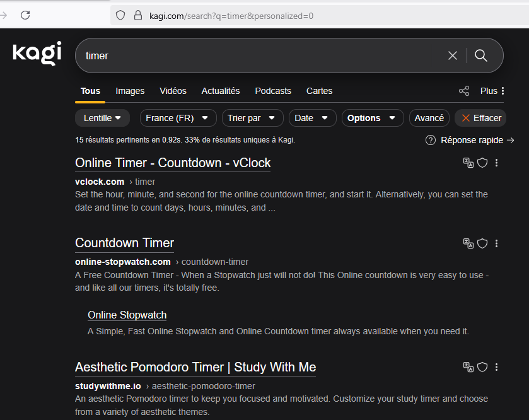This screenshot has height=420, width=529.
Task: Select the magnifying glass search icon
Action: click(x=481, y=55)
